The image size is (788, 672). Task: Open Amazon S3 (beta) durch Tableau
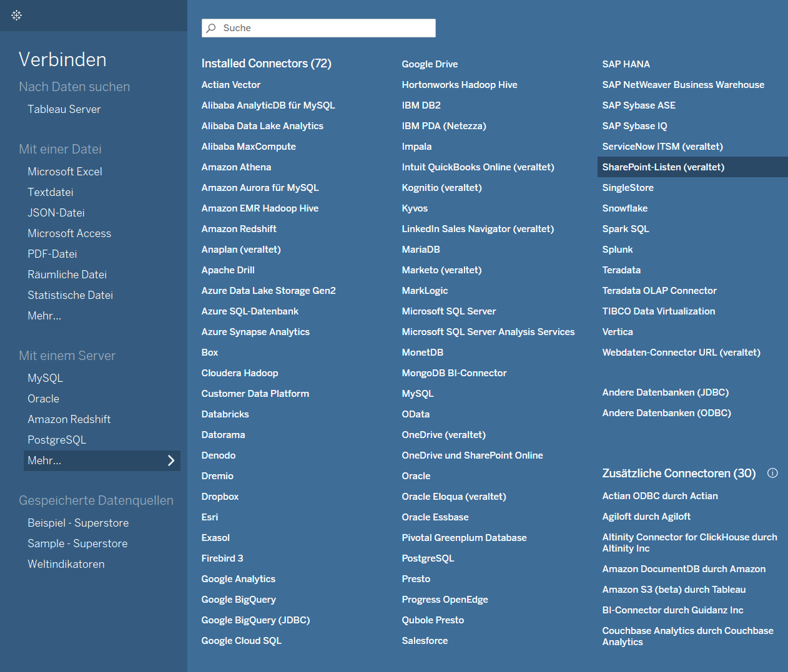(x=674, y=590)
